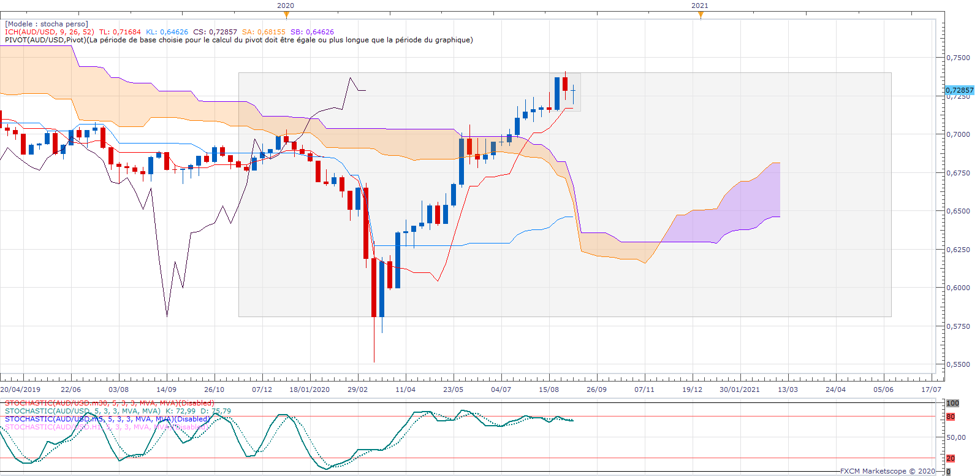This screenshot has width=980, height=476.
Task: Click the Tenkan TL: 0,71684 value
Action: pyautogui.click(x=120, y=32)
